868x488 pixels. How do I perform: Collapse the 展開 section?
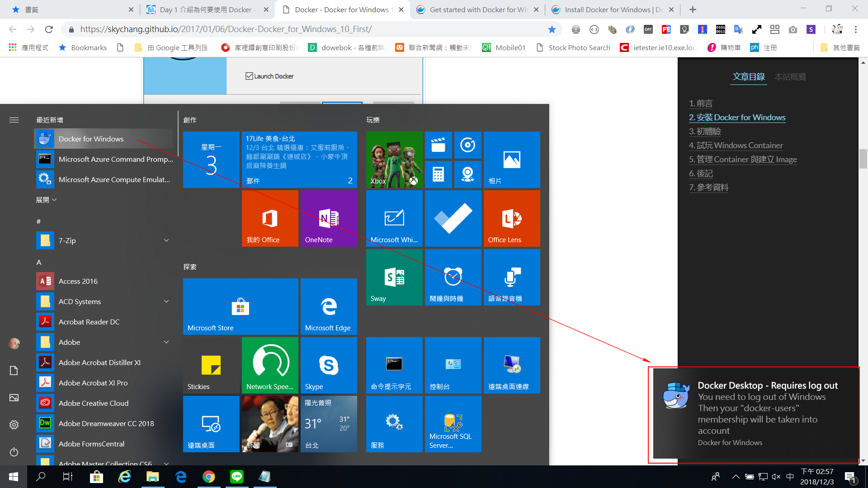click(x=45, y=199)
